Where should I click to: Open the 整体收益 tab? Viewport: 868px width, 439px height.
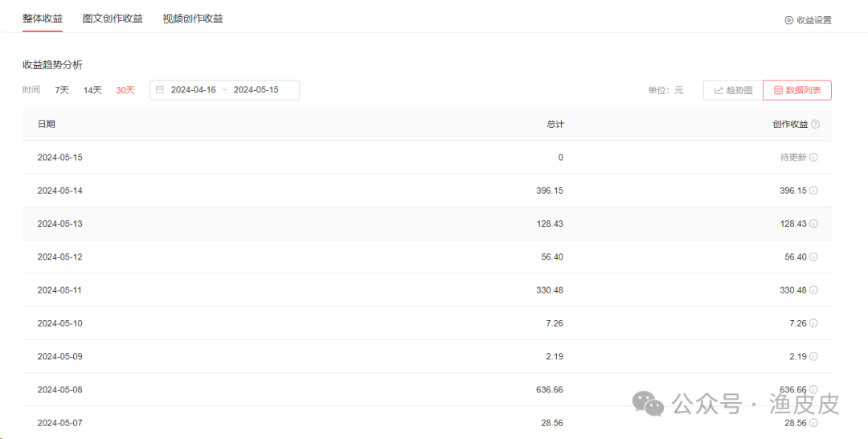click(x=43, y=18)
